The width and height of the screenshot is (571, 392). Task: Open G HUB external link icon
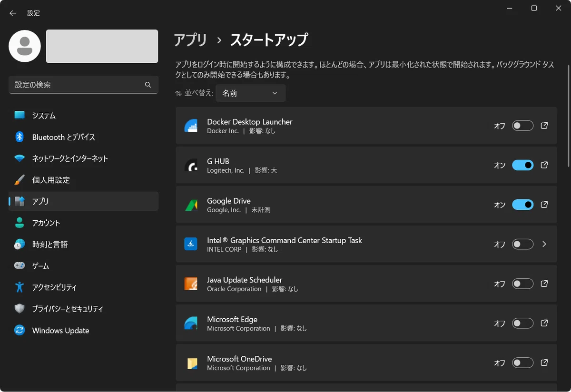pyautogui.click(x=544, y=165)
